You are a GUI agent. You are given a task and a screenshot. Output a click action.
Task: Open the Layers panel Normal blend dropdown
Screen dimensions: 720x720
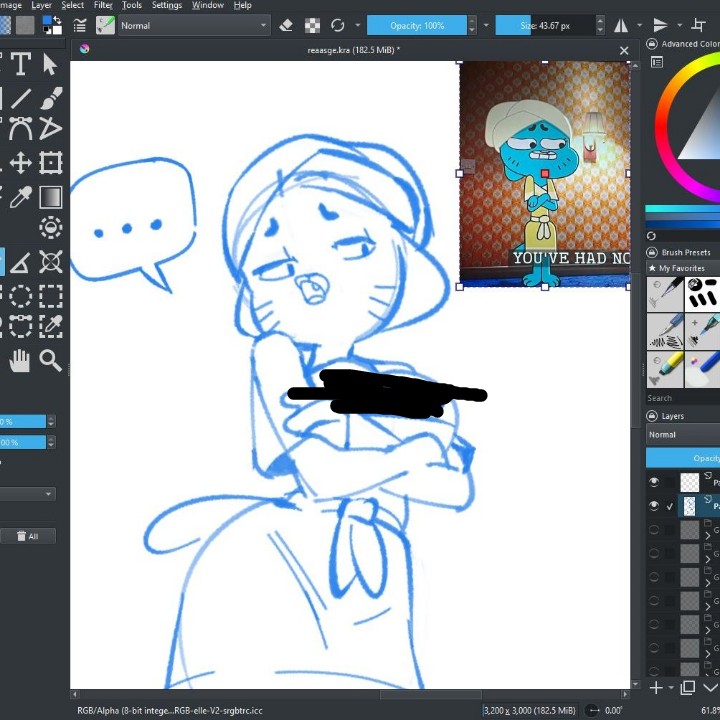coord(683,434)
